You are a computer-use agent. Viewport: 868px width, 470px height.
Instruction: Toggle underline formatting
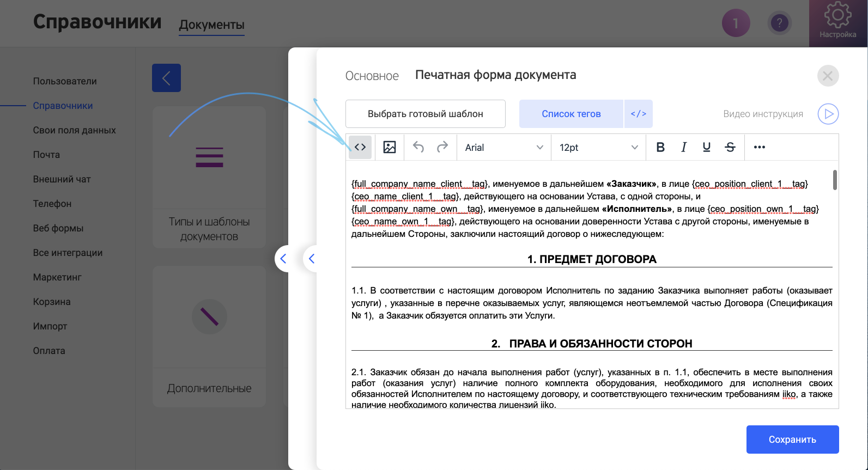click(x=707, y=147)
